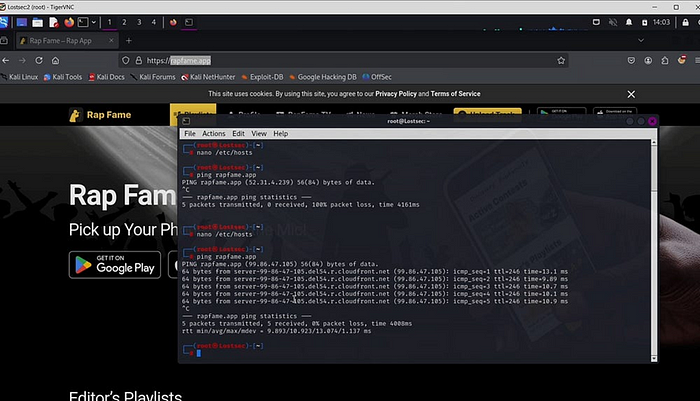Click the Editor's Playlists heading

tap(125, 396)
